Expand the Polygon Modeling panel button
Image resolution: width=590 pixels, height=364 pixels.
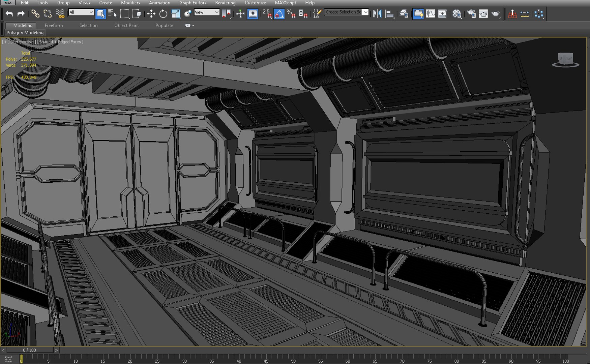coord(25,33)
